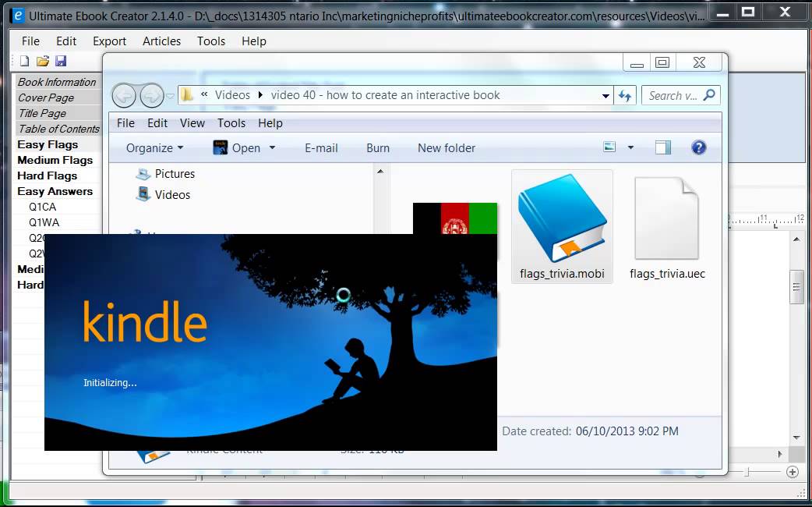Select the Easy Flags chapter
The height and width of the screenshot is (507, 812).
tap(48, 144)
